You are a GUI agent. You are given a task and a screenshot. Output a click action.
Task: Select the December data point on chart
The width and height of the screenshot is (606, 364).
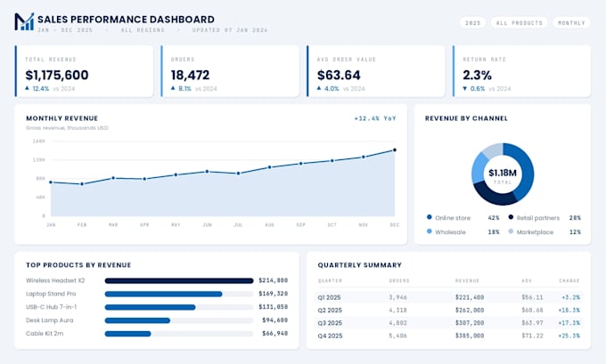click(395, 150)
